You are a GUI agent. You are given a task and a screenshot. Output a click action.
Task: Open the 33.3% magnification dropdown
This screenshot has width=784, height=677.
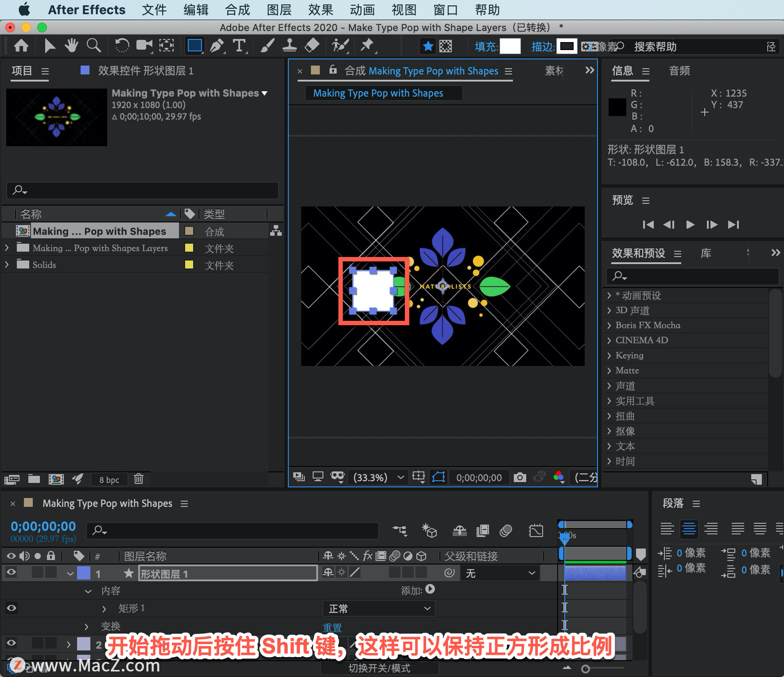tap(379, 477)
